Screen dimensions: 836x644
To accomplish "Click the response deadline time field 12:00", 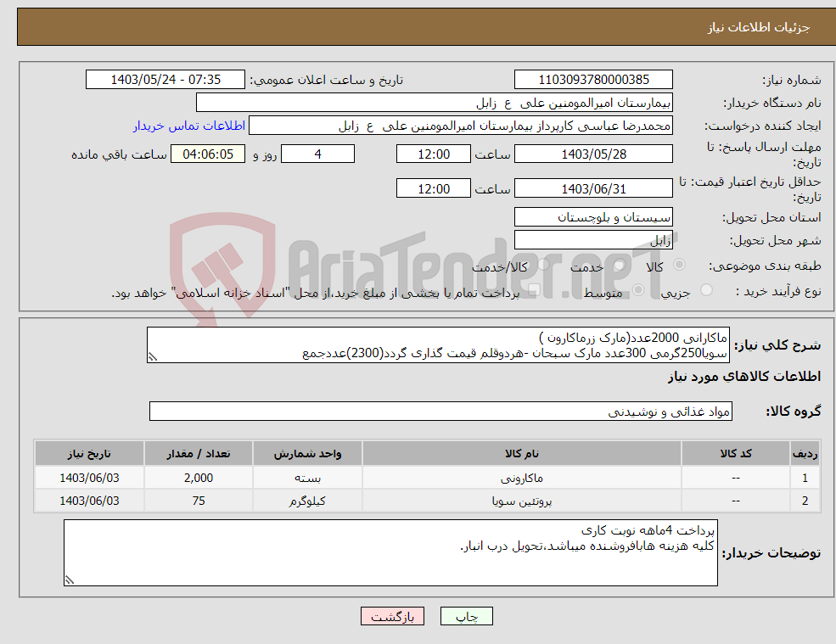I will click(434, 154).
